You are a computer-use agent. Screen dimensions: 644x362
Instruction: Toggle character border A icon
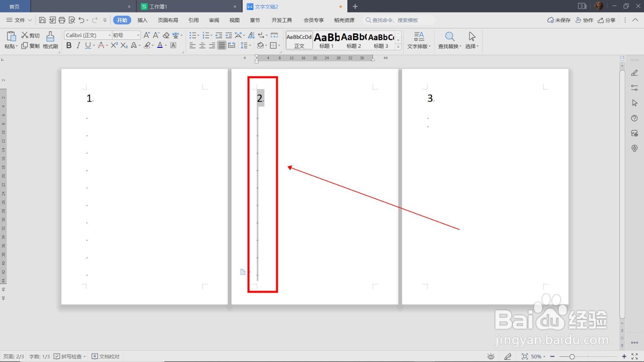click(x=173, y=45)
